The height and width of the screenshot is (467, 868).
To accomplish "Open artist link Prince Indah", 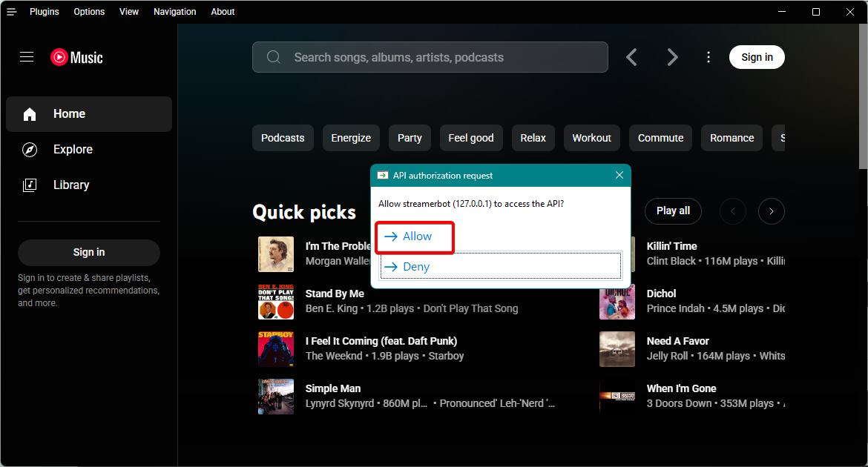I will tap(675, 309).
